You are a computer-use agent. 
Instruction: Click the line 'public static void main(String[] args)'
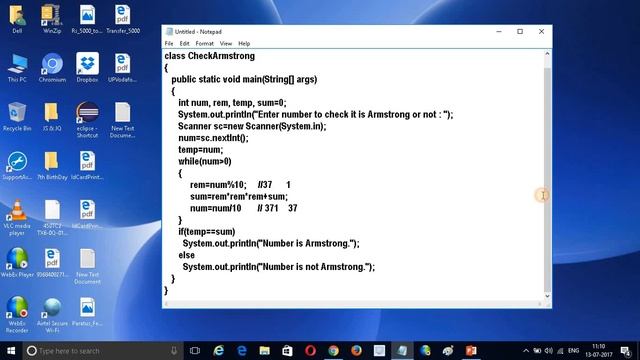coord(244,79)
